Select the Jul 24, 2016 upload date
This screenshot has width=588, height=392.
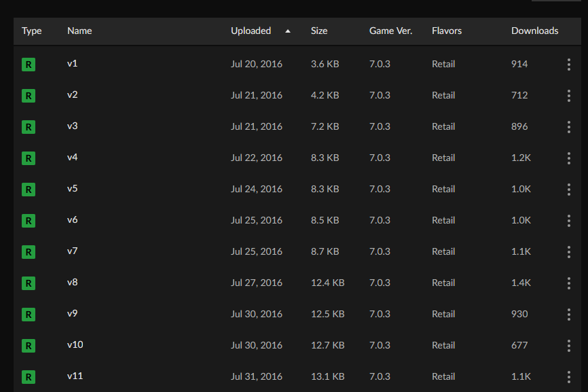click(257, 189)
